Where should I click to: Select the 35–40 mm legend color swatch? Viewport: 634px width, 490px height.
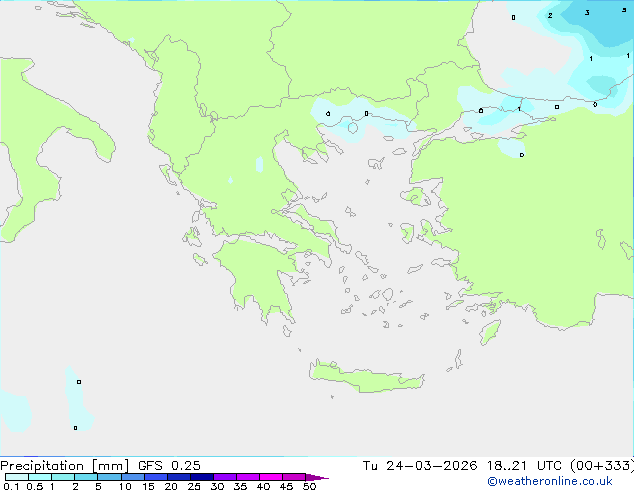point(248,477)
